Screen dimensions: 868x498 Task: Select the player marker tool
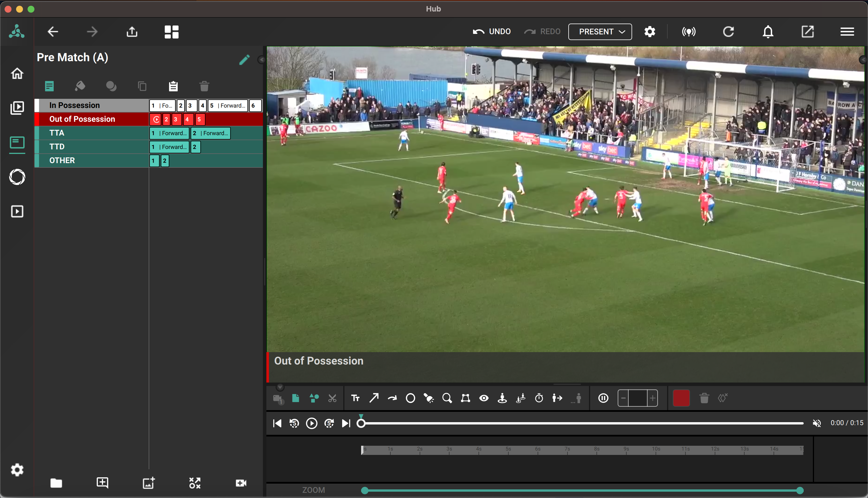click(x=502, y=398)
